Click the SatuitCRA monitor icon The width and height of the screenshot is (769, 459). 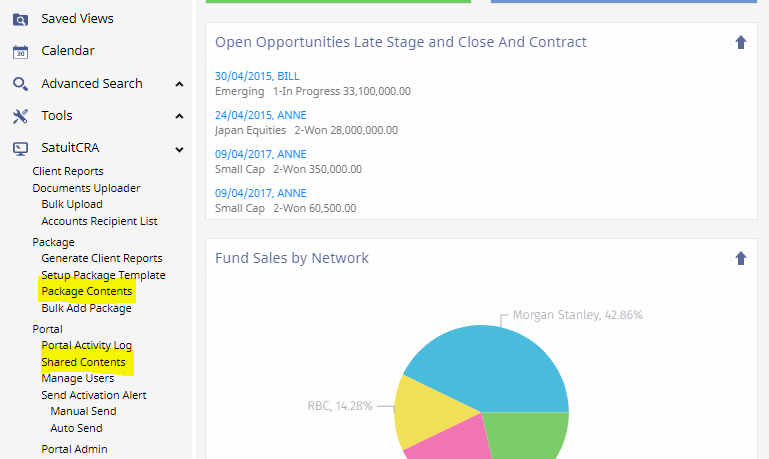tap(20, 149)
